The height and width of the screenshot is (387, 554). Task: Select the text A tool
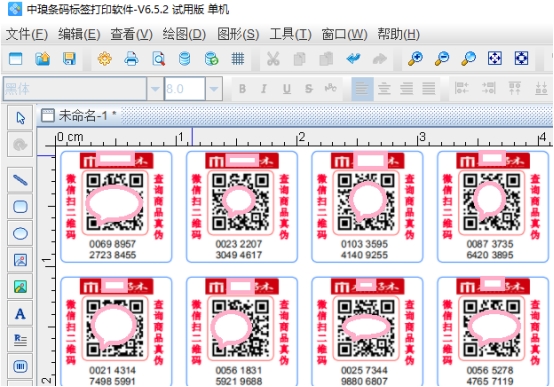pyautogui.click(x=20, y=313)
